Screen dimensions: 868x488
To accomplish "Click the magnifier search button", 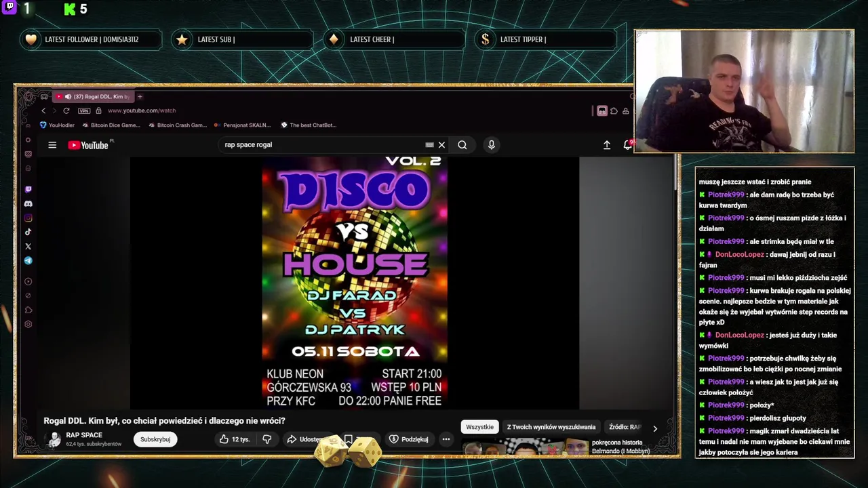I will 462,145.
